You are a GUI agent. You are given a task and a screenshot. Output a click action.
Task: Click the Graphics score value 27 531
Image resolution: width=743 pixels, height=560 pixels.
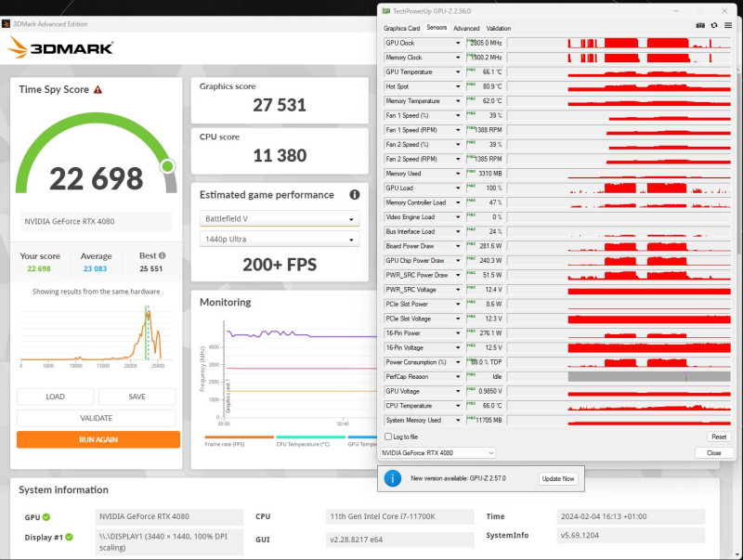pos(280,105)
